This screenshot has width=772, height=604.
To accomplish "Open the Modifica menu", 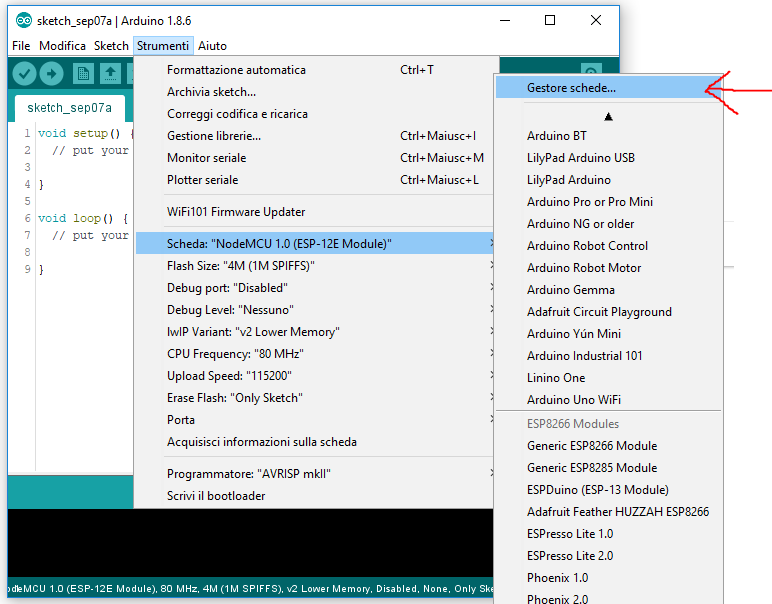I will pyautogui.click(x=63, y=46).
